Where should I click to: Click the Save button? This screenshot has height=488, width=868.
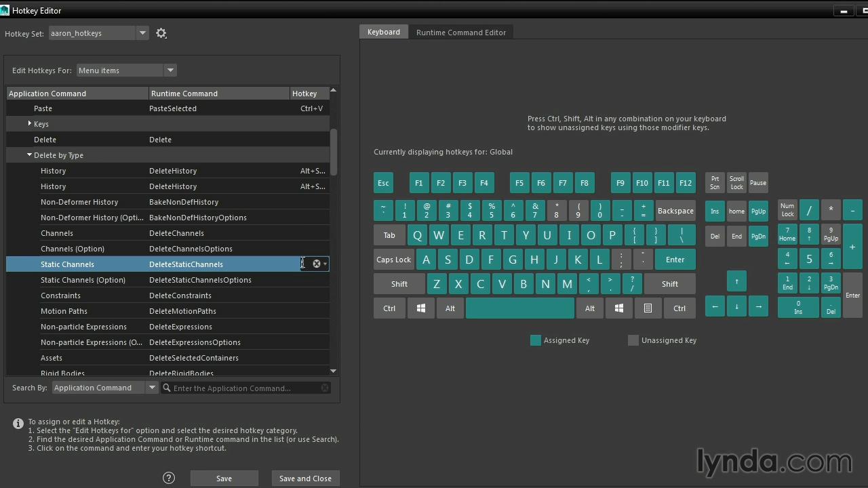click(224, 479)
